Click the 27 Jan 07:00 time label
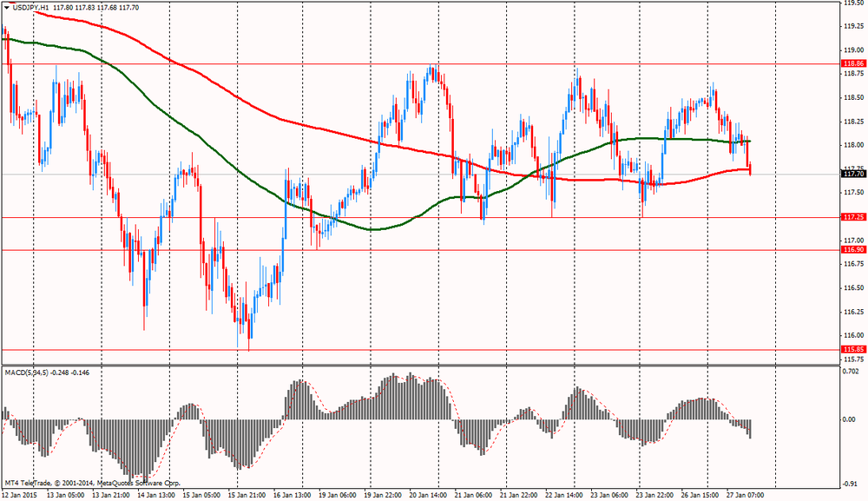Screen dimensions: 868x501 coord(746,495)
